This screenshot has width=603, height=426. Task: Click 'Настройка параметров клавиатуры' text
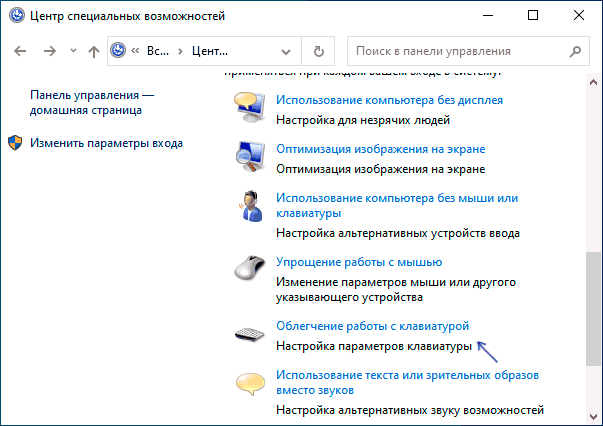click(374, 346)
